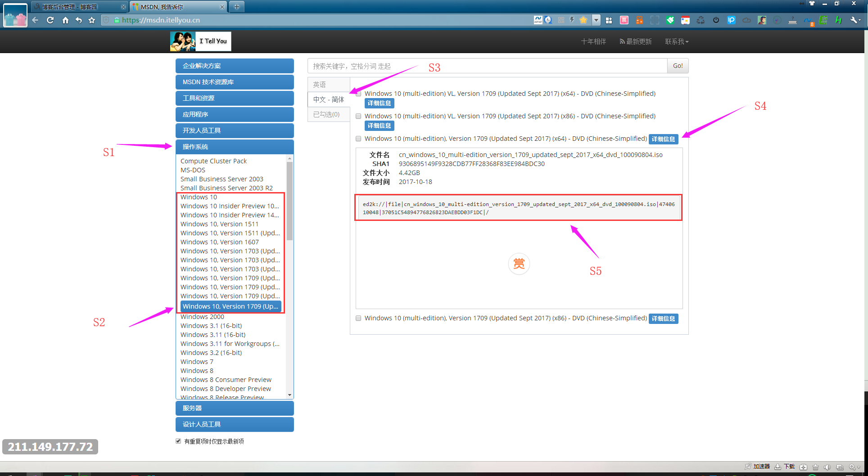Image resolution: width=868 pixels, height=476 pixels.
Task: Open the address bar dropdown arrow
Action: click(596, 20)
